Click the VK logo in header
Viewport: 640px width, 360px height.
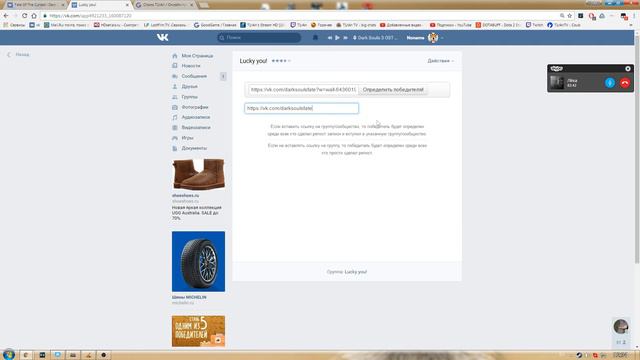(162, 38)
